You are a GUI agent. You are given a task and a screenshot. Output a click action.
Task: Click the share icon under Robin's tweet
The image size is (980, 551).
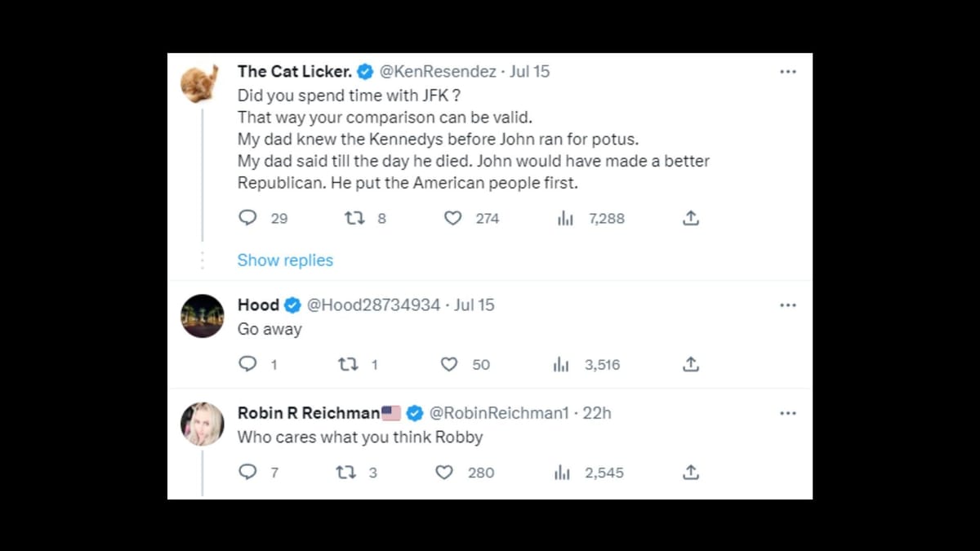coord(690,472)
